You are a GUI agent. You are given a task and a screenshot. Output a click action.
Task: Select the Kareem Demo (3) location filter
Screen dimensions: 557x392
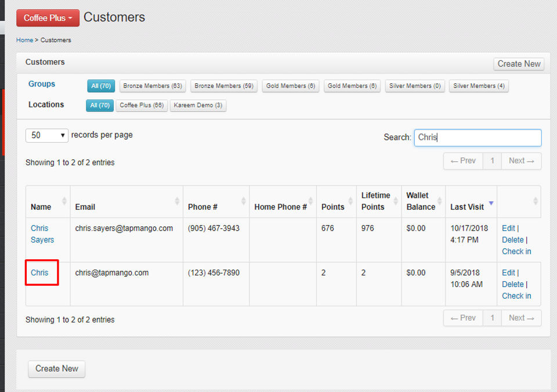[198, 106]
